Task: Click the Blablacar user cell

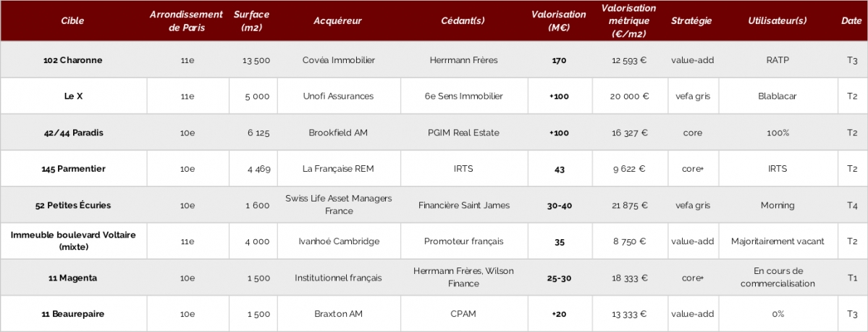Action: pyautogui.click(x=778, y=96)
